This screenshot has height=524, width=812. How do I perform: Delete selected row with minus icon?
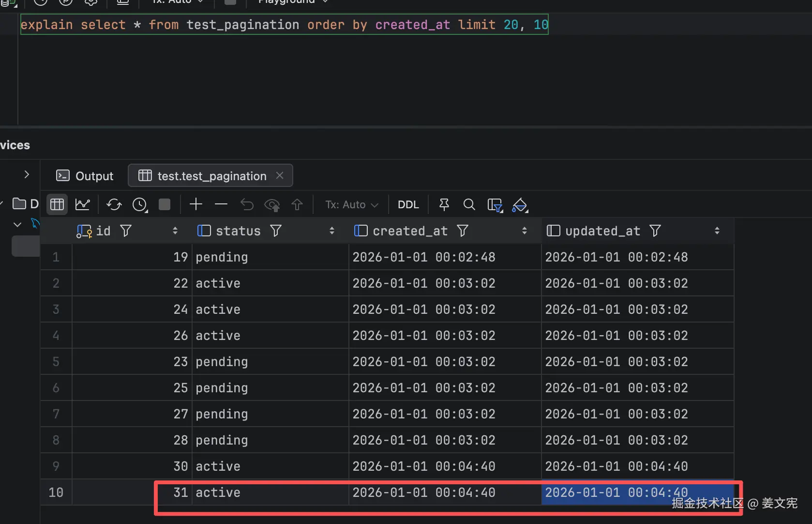tap(221, 204)
